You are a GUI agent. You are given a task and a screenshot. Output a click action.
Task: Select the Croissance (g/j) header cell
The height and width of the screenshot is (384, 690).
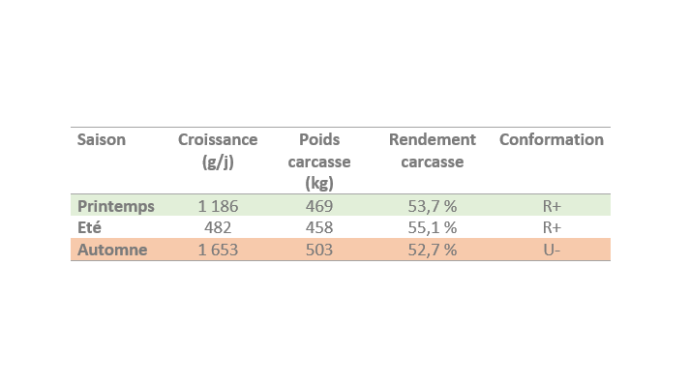218,151
